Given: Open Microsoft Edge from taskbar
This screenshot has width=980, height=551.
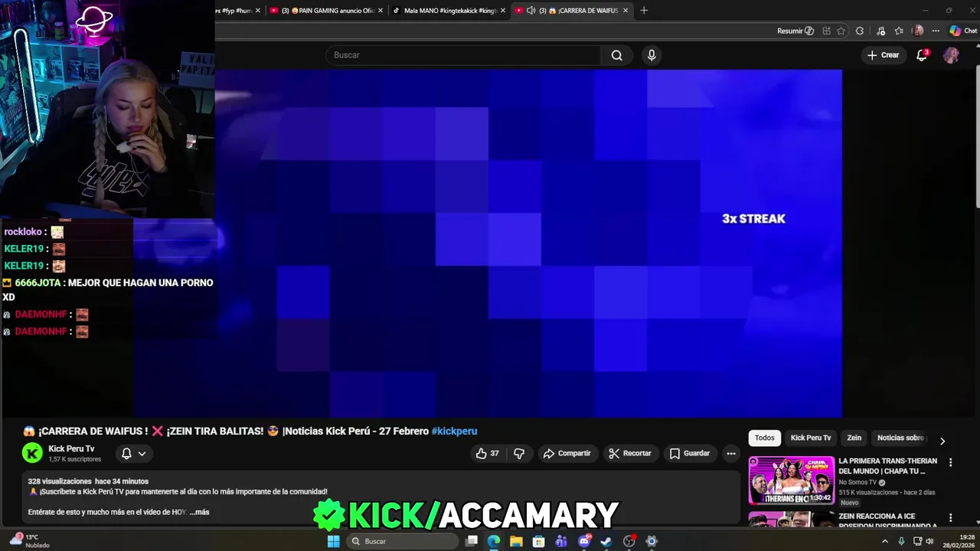Looking at the screenshot, I should [494, 541].
